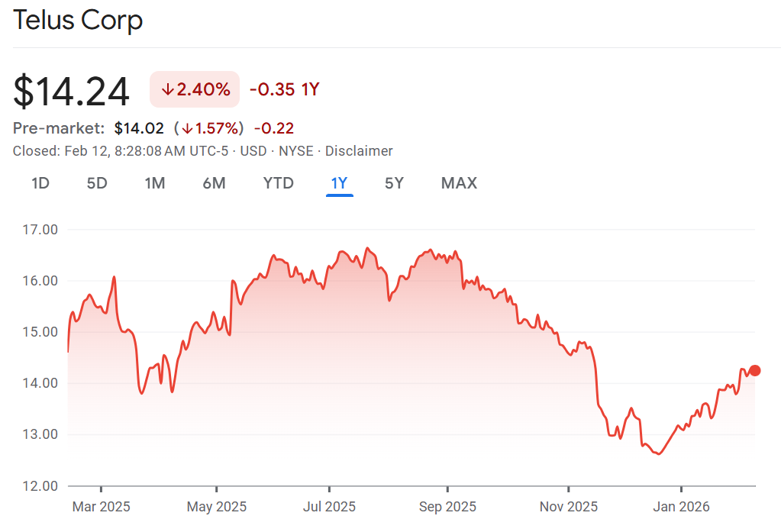
Task: Select the YTD range tab
Action: 278,183
